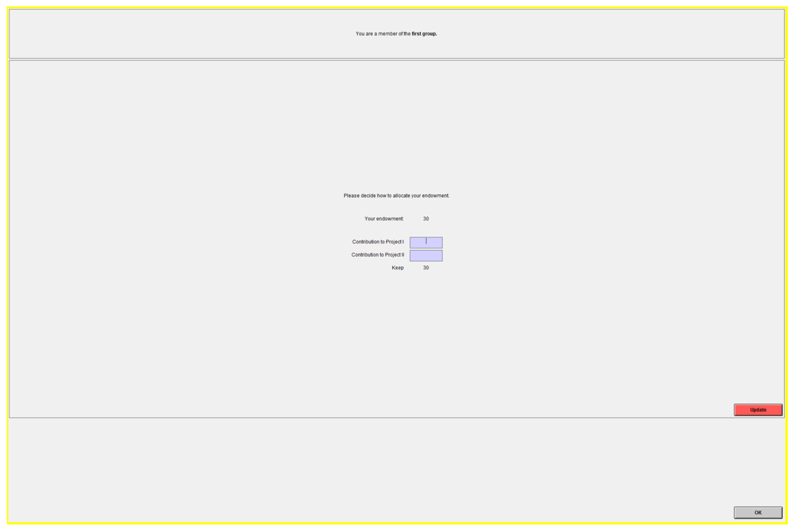Click the 'Contribution to Project I' label

(x=378, y=241)
